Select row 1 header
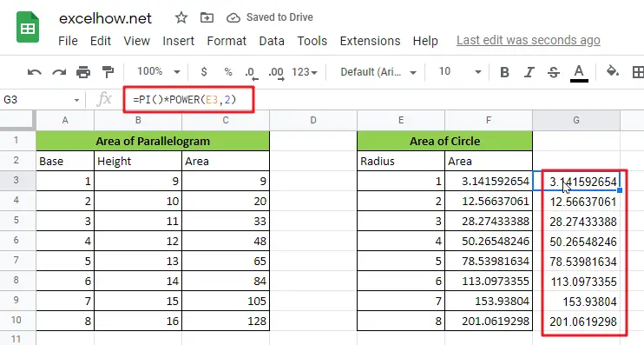 click(x=16, y=140)
